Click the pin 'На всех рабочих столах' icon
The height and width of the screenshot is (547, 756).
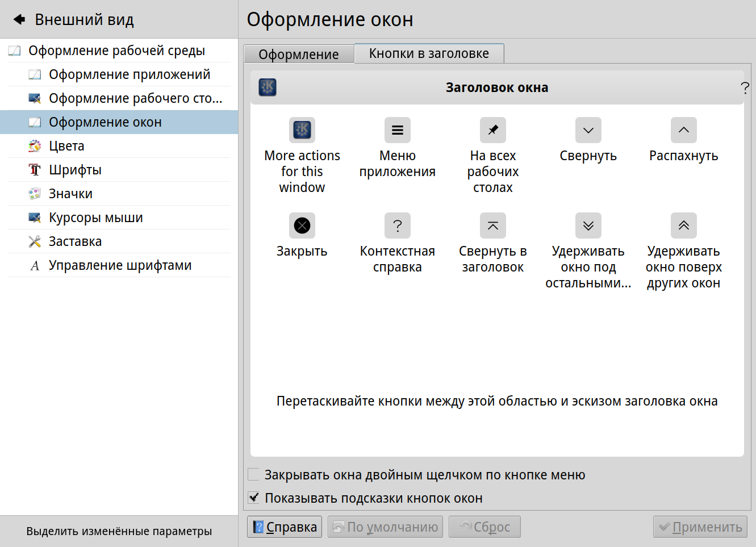[493, 130]
